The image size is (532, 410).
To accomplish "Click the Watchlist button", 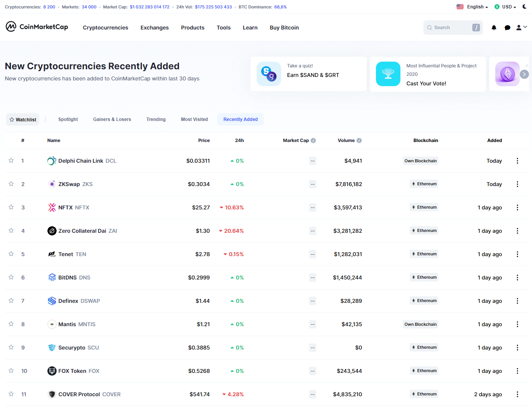I will pos(23,119).
